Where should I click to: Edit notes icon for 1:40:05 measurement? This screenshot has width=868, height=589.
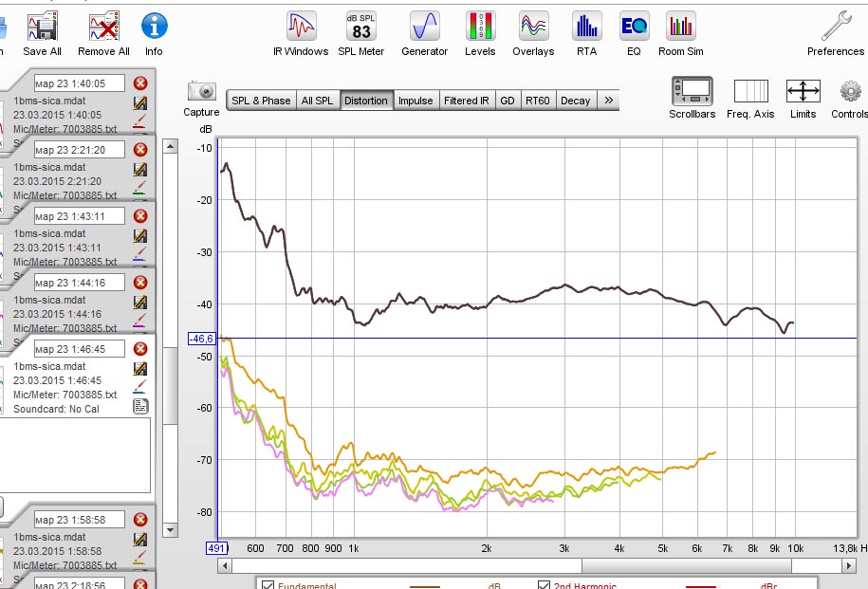point(140,103)
